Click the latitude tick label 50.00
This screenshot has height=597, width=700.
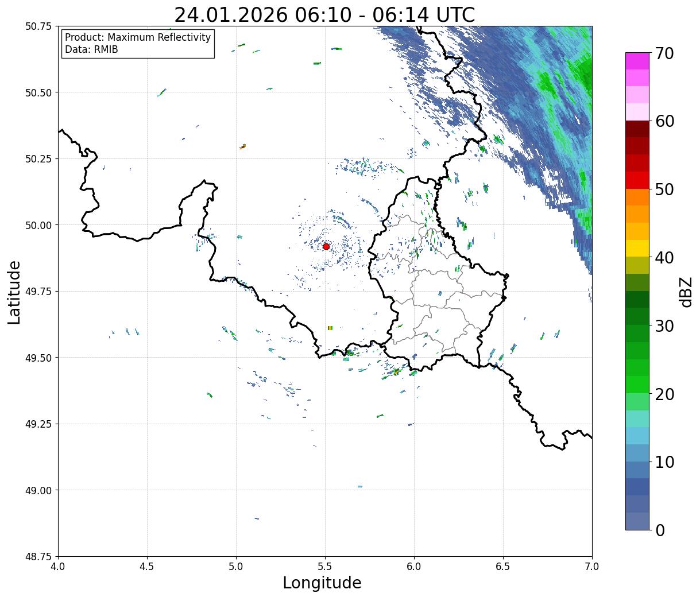click(x=38, y=225)
